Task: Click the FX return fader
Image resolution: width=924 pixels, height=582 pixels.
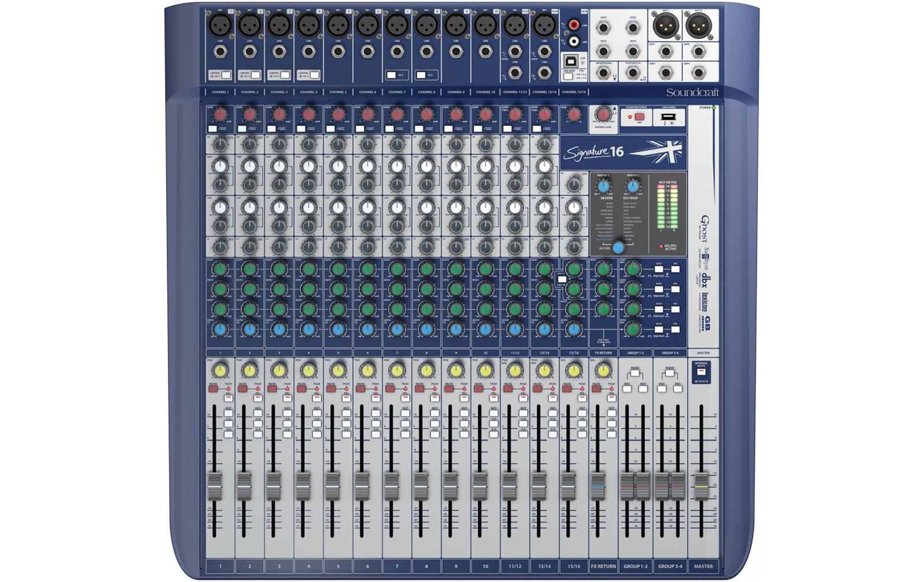Action: tap(597, 485)
